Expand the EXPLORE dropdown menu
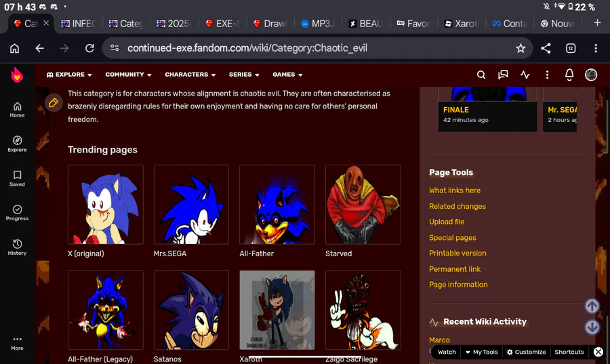610x364 pixels. [69, 75]
